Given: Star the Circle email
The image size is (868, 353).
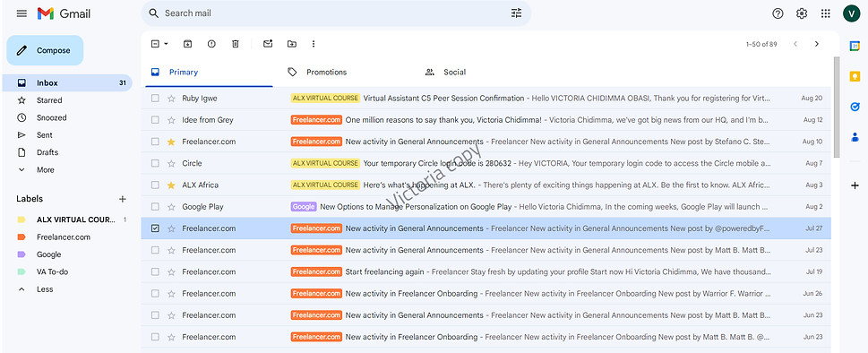Looking at the screenshot, I should (171, 164).
